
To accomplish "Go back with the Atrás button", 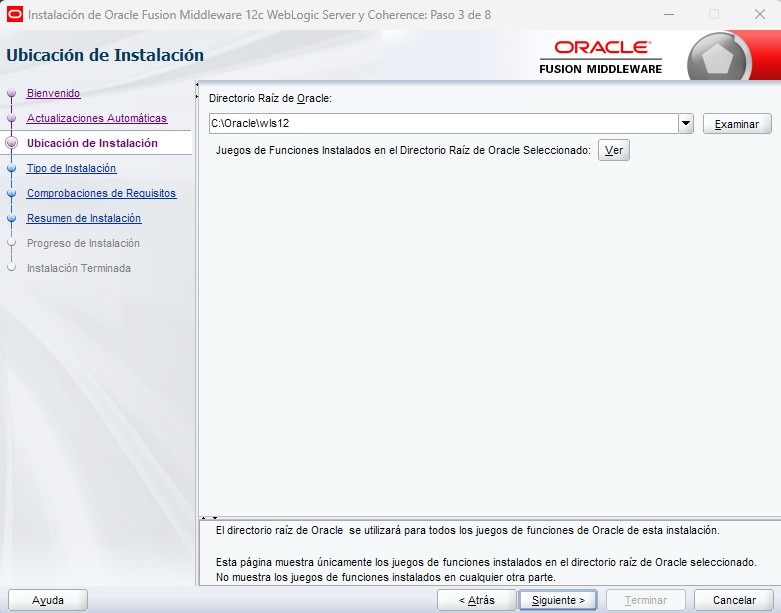I will [x=477, y=600].
